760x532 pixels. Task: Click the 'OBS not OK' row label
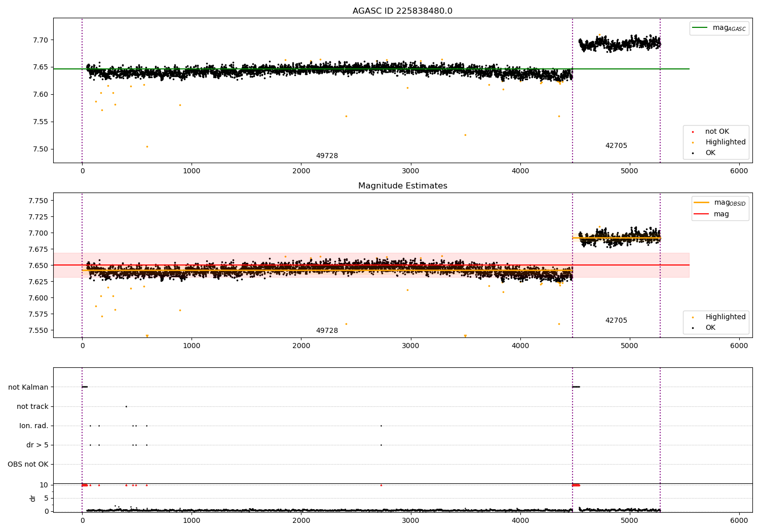click(x=28, y=464)
